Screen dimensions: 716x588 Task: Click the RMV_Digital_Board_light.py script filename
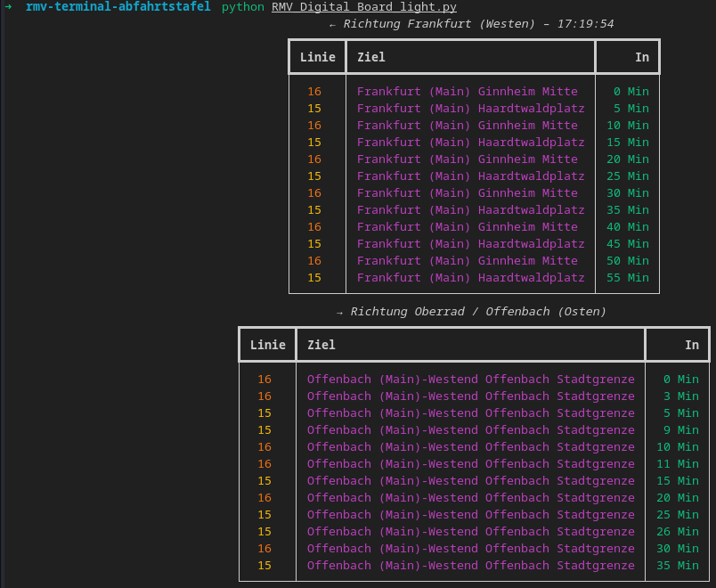coord(363,7)
